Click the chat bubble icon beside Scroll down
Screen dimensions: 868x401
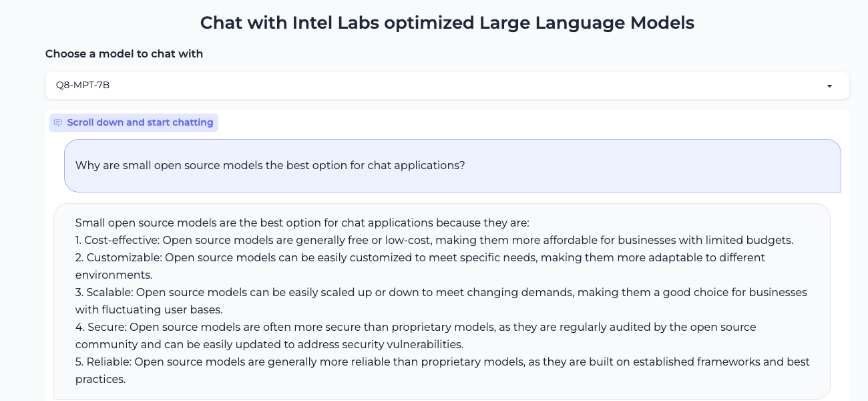click(x=58, y=123)
